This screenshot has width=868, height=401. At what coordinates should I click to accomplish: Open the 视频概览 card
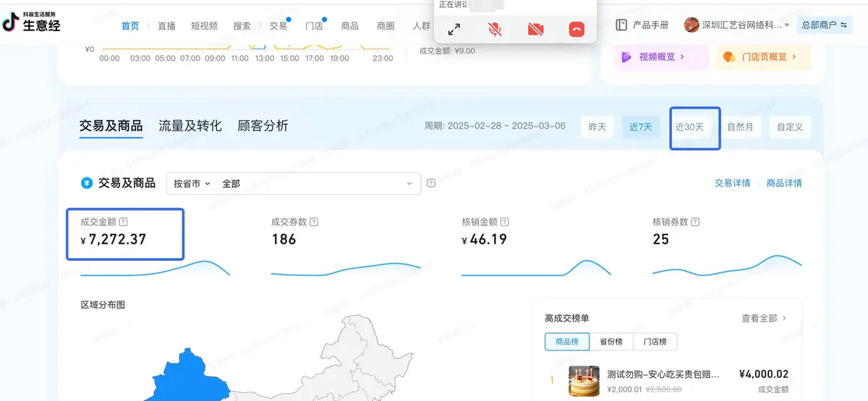(661, 56)
